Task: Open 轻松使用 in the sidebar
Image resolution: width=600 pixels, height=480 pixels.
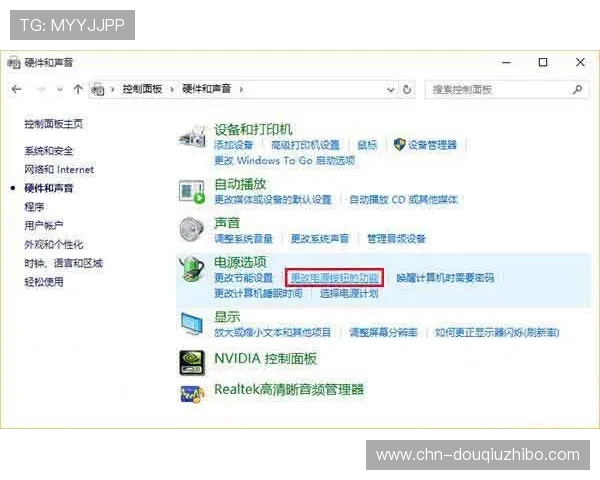Action: [x=44, y=282]
